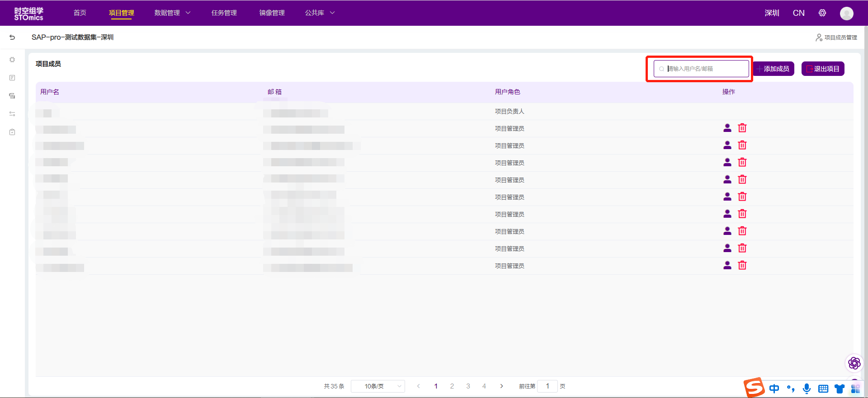Click the username/email search input field
This screenshot has height=398, width=868.
pos(705,69)
